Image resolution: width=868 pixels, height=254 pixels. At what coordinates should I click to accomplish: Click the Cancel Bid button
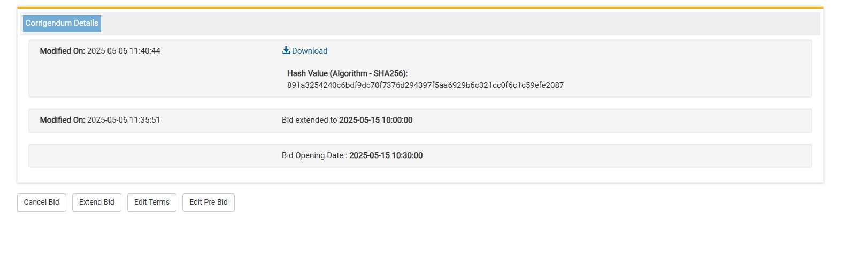(x=42, y=203)
